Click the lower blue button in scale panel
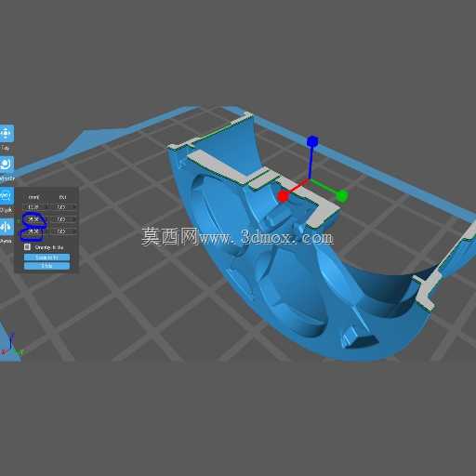476x476 pixels. (x=46, y=266)
